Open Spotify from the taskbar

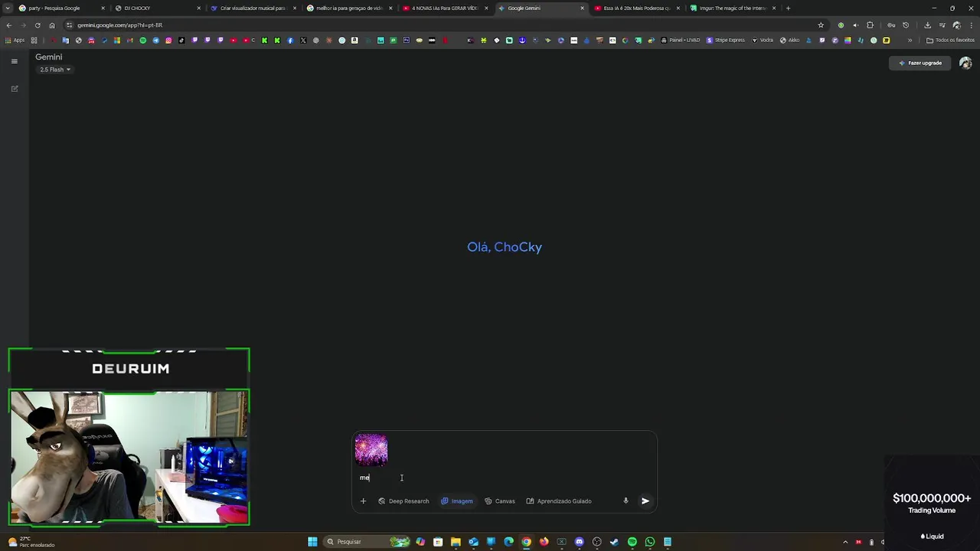632,542
